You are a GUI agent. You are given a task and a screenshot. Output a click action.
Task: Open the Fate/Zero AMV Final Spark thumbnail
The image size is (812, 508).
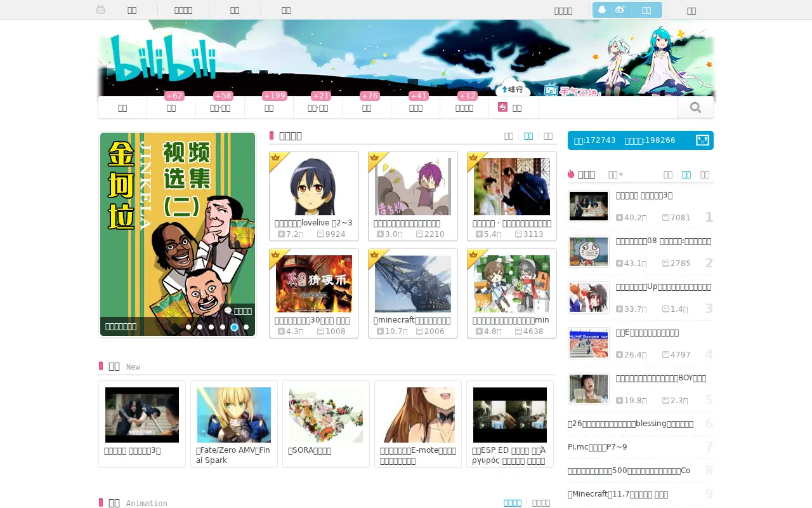[x=234, y=415]
